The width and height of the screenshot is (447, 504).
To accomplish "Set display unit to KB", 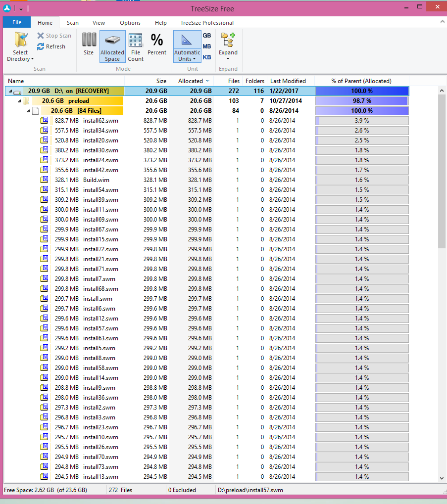I will 207,57.
